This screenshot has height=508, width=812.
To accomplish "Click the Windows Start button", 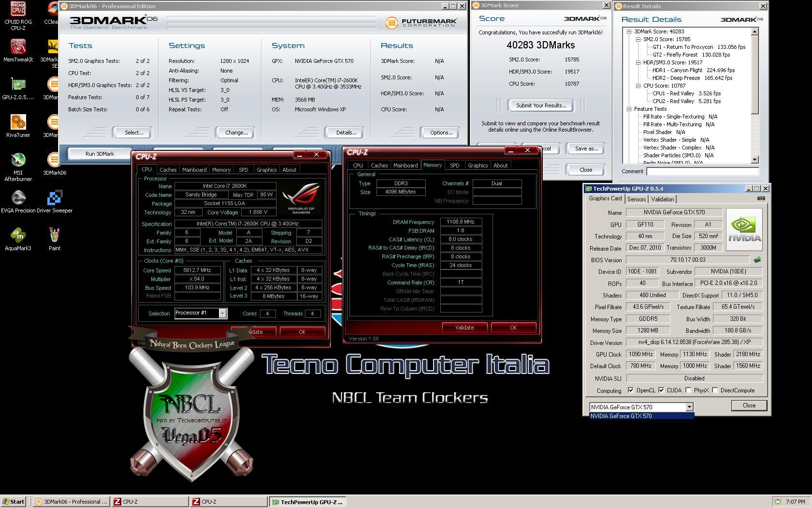I will [14, 502].
